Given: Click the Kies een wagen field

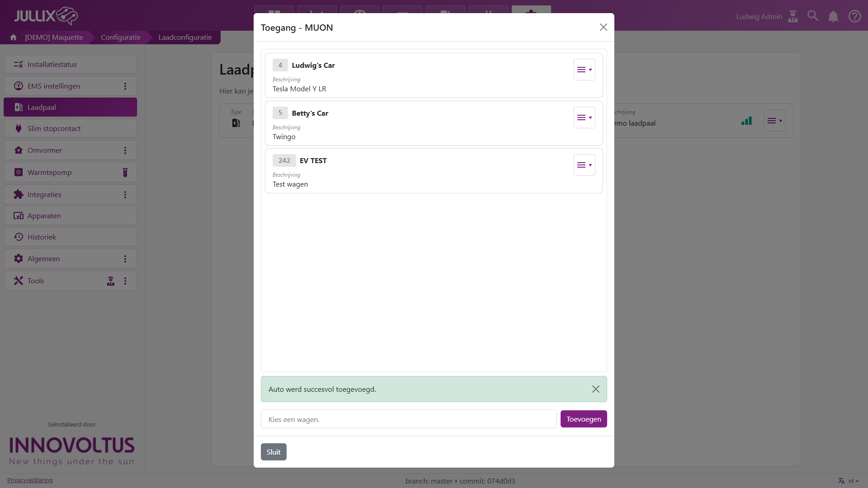Looking at the screenshot, I should (409, 419).
